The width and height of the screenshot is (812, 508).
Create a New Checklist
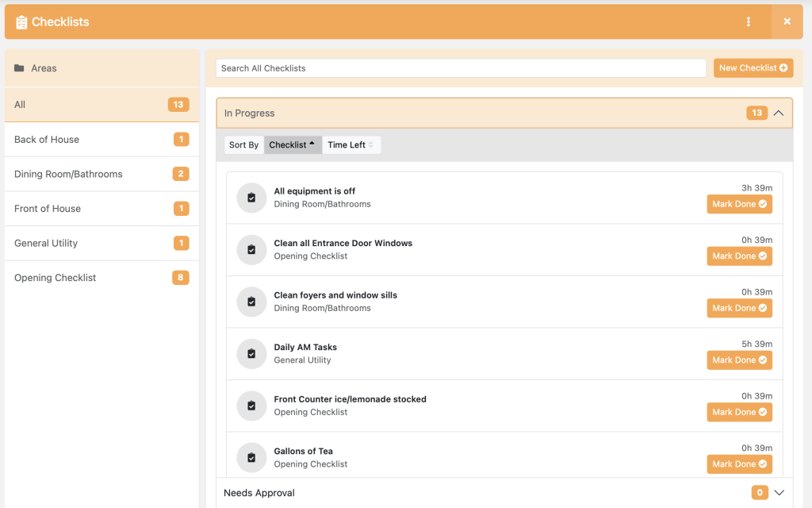(x=753, y=68)
